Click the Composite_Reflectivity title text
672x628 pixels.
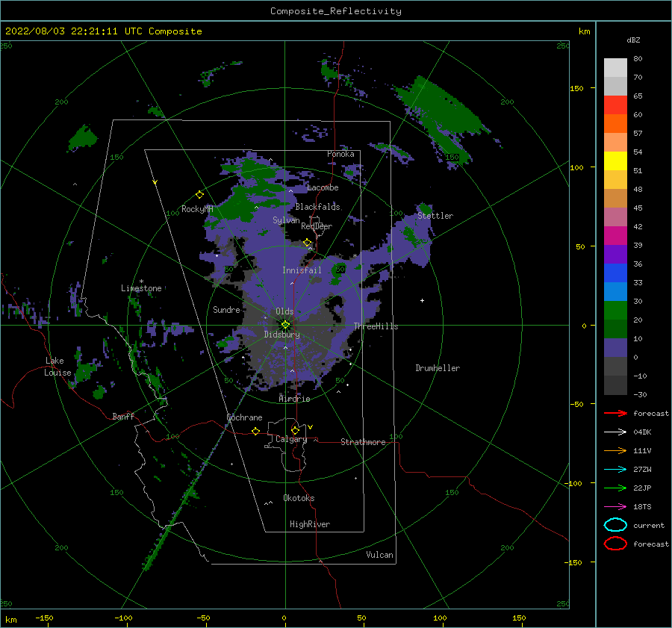[336, 11]
